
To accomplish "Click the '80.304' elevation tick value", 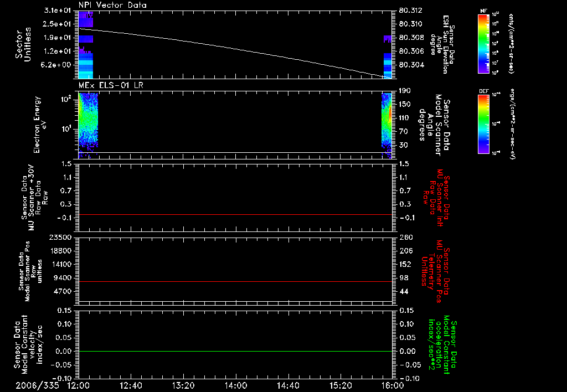I will (410, 65).
